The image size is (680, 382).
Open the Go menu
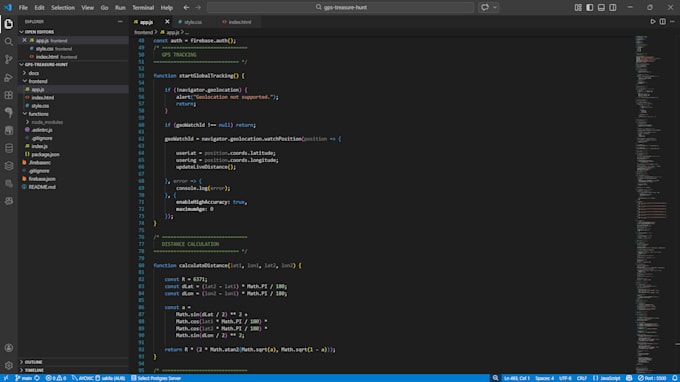[105, 7]
